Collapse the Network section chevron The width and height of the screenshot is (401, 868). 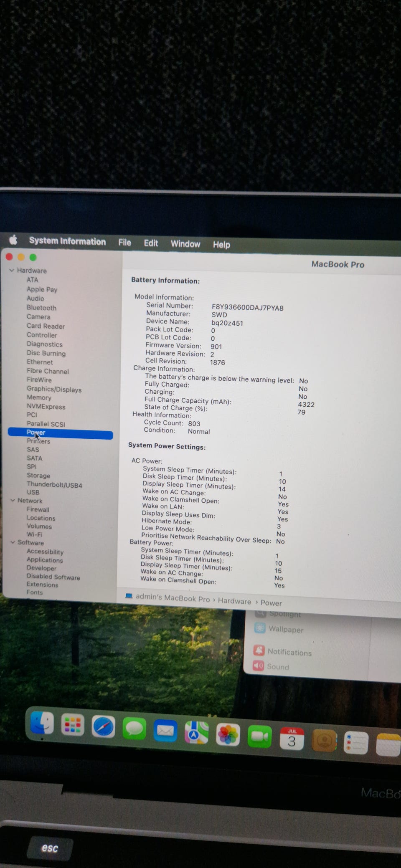point(13,500)
